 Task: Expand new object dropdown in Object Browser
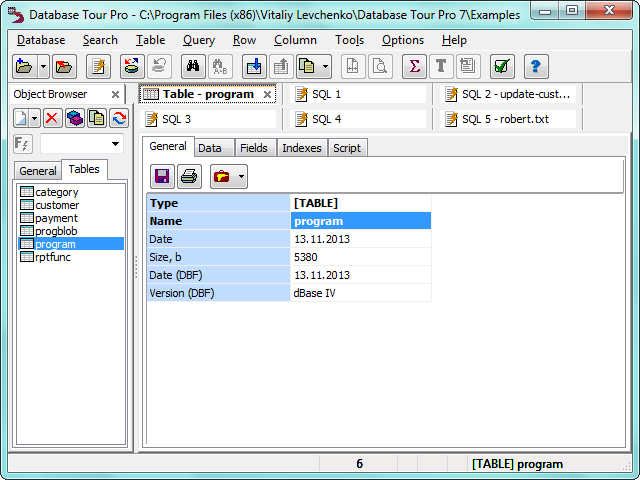pyautogui.click(x=35, y=118)
